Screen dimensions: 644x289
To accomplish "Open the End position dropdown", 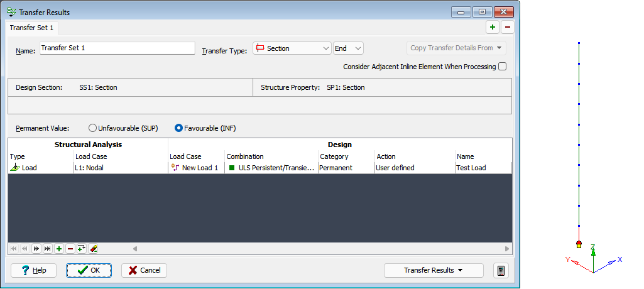I will (x=348, y=48).
